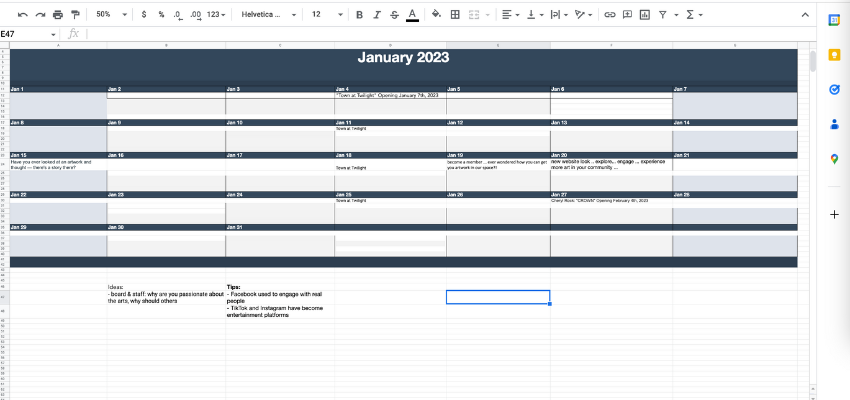This screenshot has height=400, width=850.
Task: Open the text color picker
Action: (x=413, y=15)
